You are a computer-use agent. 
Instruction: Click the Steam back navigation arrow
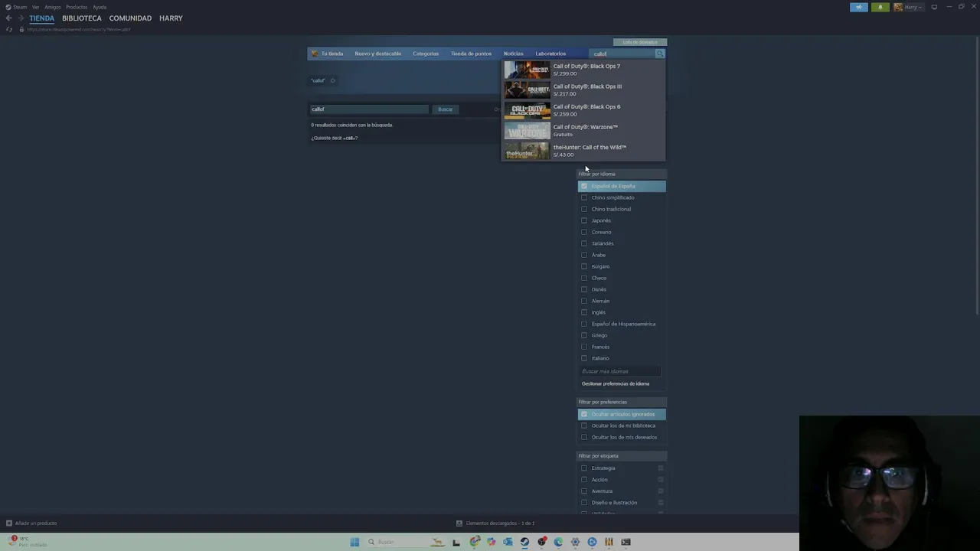click(8, 18)
